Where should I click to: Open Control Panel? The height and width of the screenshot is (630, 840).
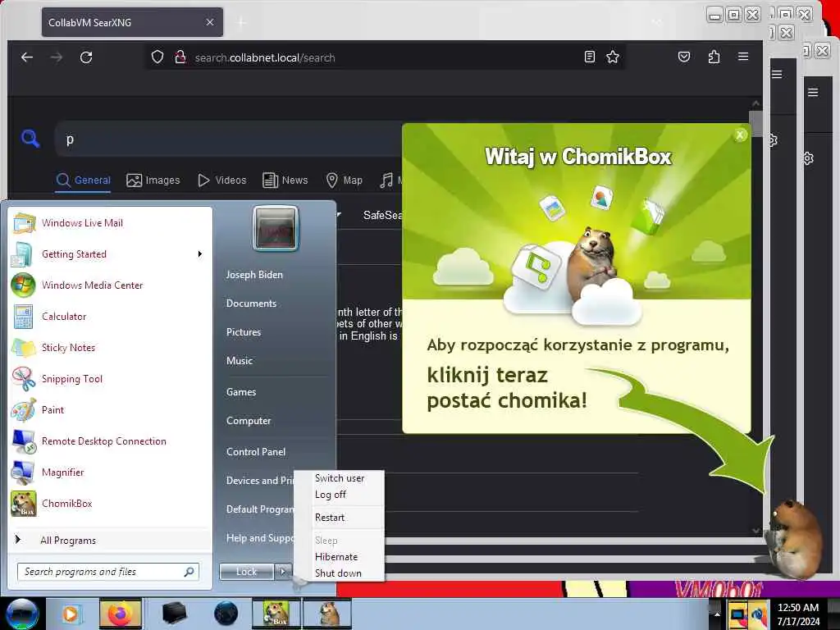click(x=256, y=452)
